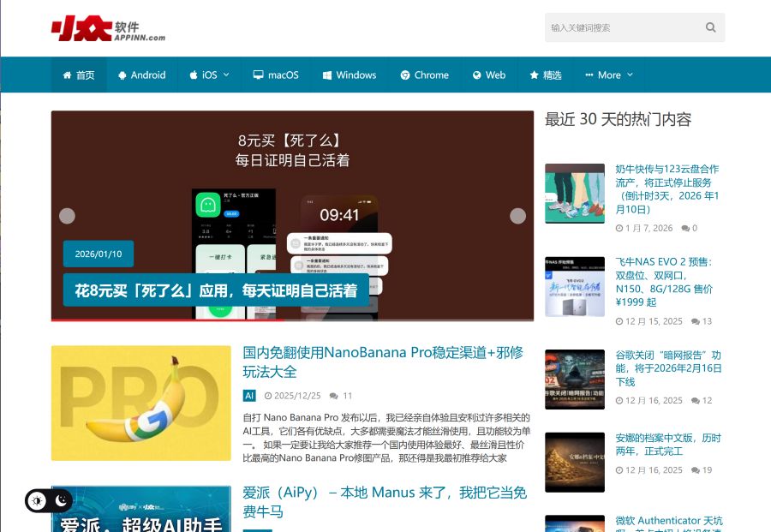Click the Windows logo icon

coord(327,75)
